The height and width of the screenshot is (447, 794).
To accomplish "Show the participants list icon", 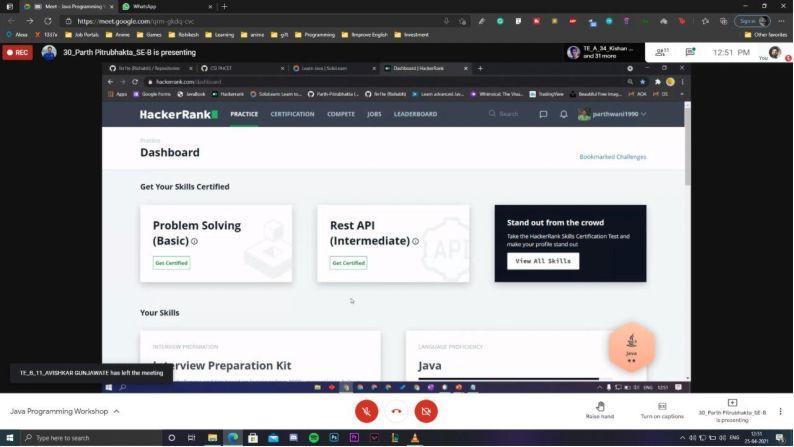I will click(660, 52).
